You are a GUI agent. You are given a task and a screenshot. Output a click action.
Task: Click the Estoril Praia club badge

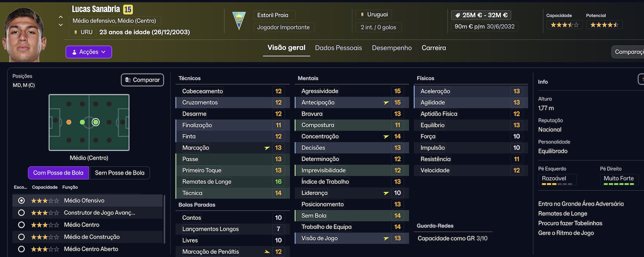click(x=239, y=21)
